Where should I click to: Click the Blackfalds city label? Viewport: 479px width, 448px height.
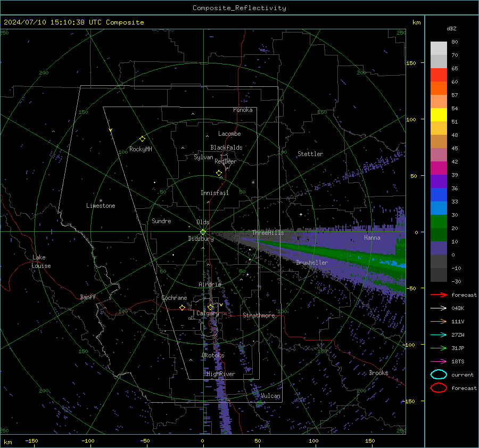[x=226, y=148]
